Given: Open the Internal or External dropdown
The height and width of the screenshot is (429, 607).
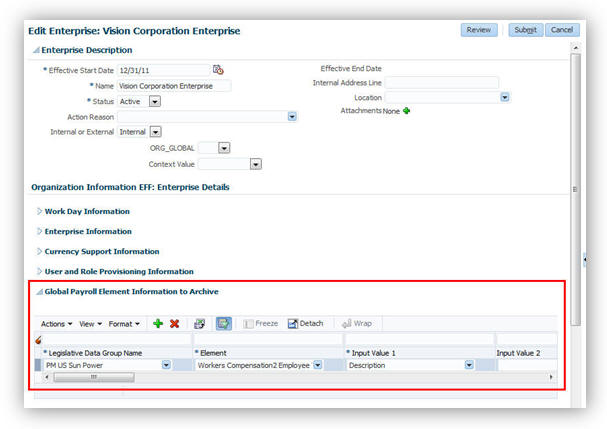Looking at the screenshot, I should coord(155,132).
